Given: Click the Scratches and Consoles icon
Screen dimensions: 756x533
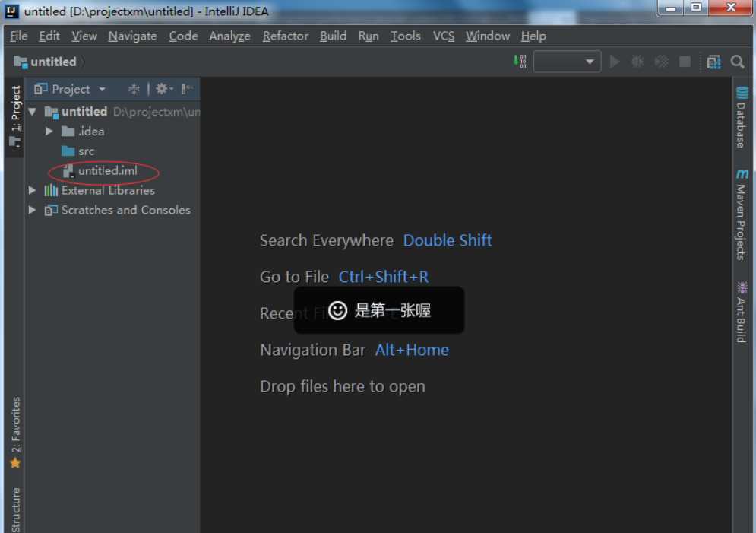Looking at the screenshot, I should 51,211.
